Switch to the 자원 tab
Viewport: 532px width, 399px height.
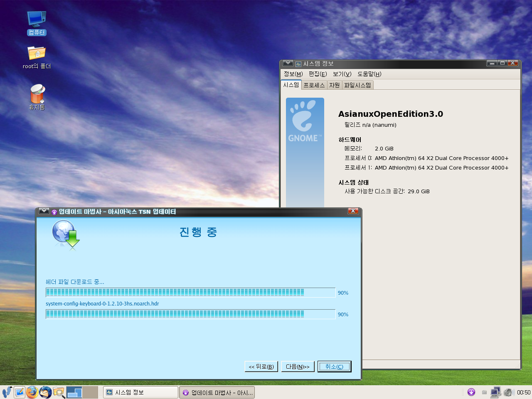pos(335,85)
